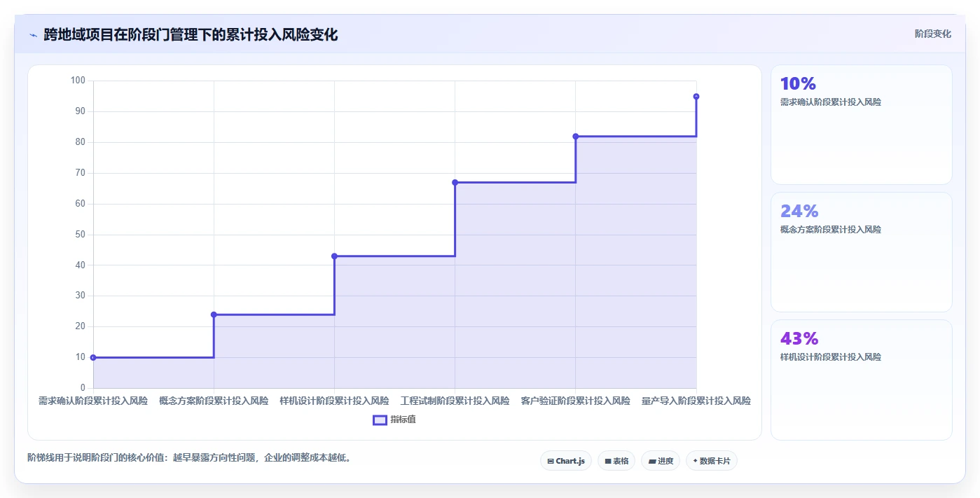Click the data point at value 82
Image resolution: width=980 pixels, height=498 pixels.
[576, 137]
